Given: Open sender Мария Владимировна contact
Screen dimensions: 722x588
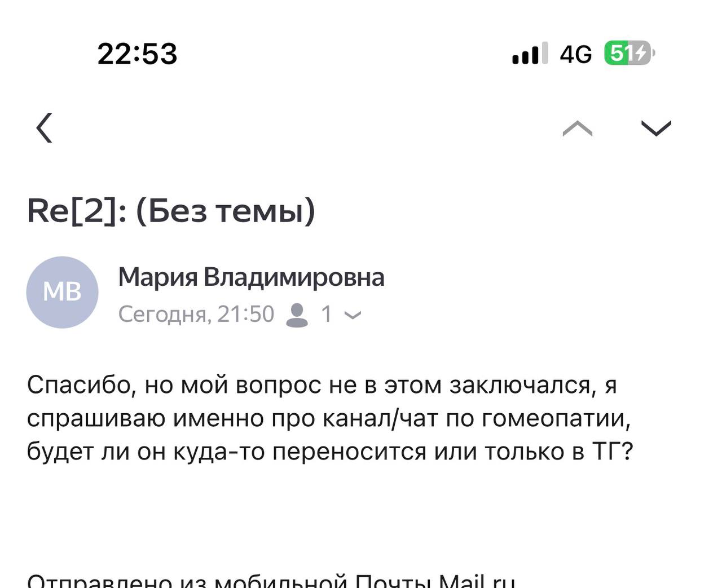Looking at the screenshot, I should coord(251,277).
